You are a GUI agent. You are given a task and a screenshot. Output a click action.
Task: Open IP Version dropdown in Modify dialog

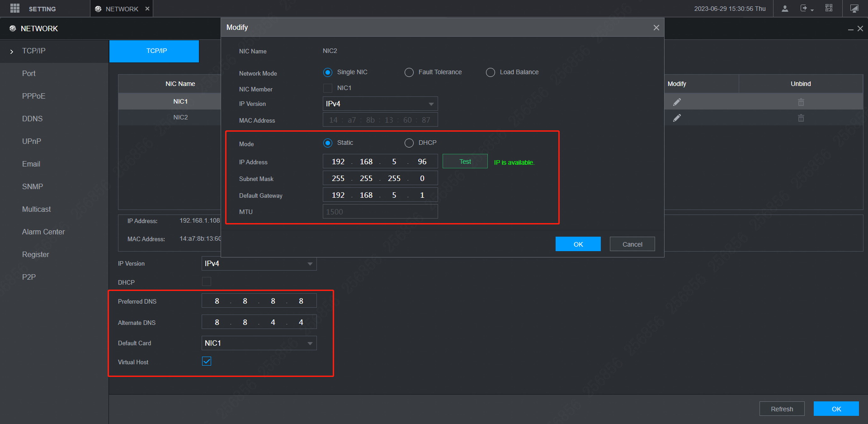coord(380,104)
